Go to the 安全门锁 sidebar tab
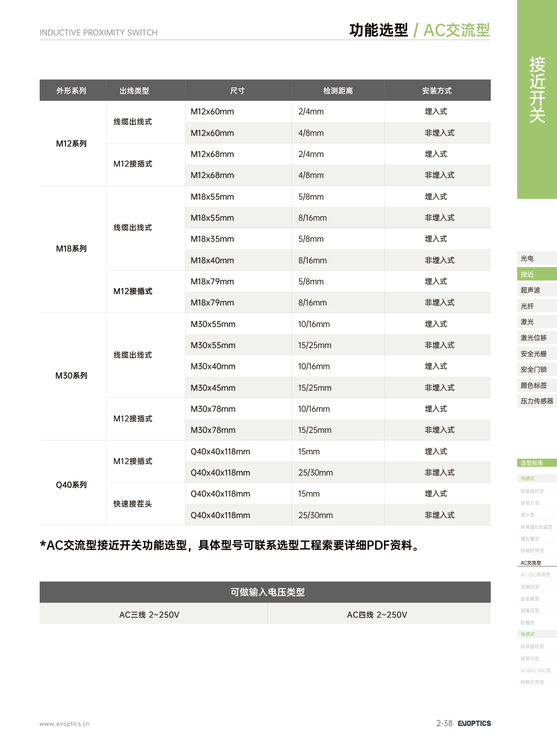The height and width of the screenshot is (756, 557). click(x=537, y=369)
